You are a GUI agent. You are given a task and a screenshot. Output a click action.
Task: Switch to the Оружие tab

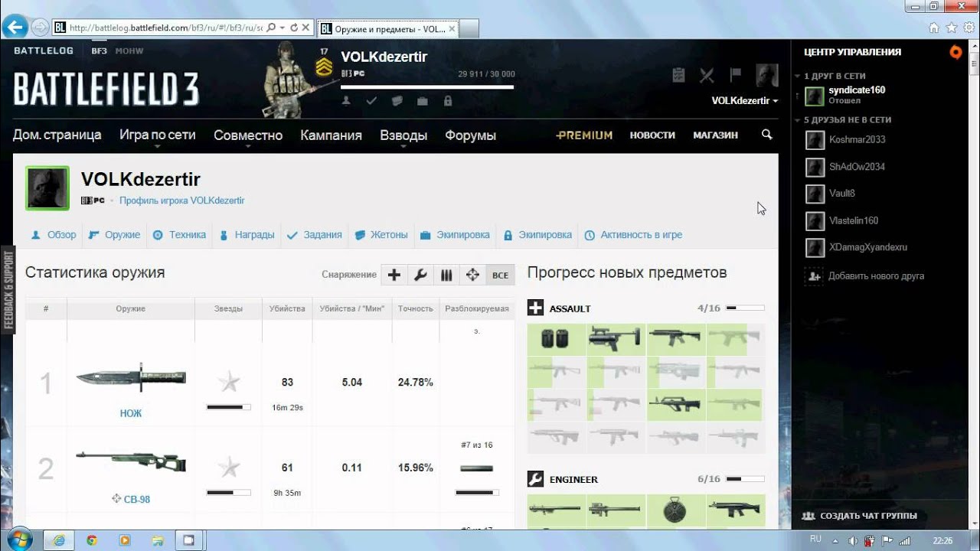tap(115, 235)
